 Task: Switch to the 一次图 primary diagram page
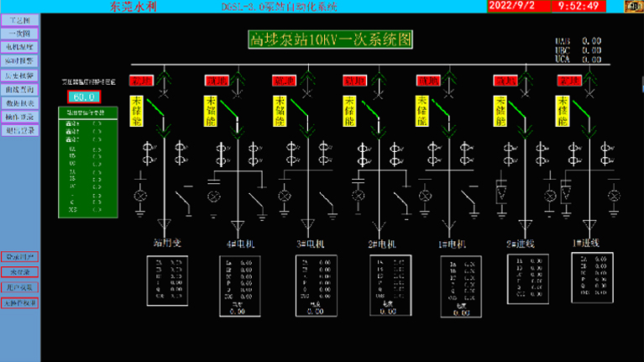pyautogui.click(x=20, y=33)
